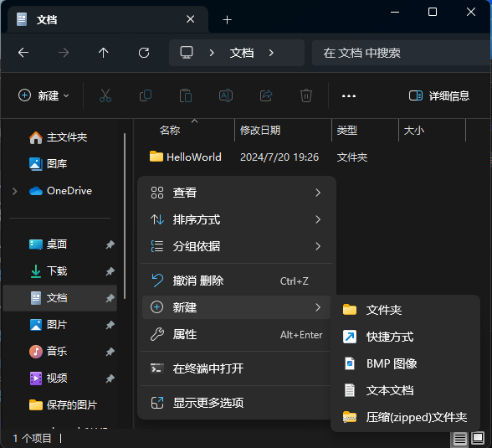Create new 压缩(zipped)文件夹 from submenu
The height and width of the screenshot is (448, 492).
coord(405,417)
